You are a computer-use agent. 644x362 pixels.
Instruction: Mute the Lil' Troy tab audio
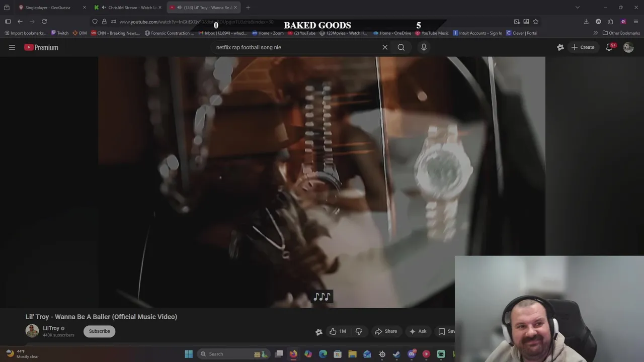pyautogui.click(x=179, y=8)
